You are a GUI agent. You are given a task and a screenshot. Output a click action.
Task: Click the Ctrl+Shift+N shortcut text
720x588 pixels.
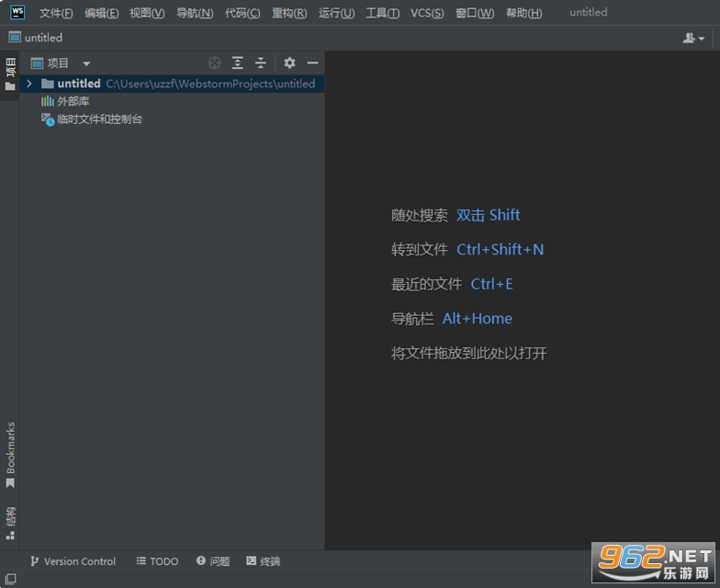tap(500, 250)
